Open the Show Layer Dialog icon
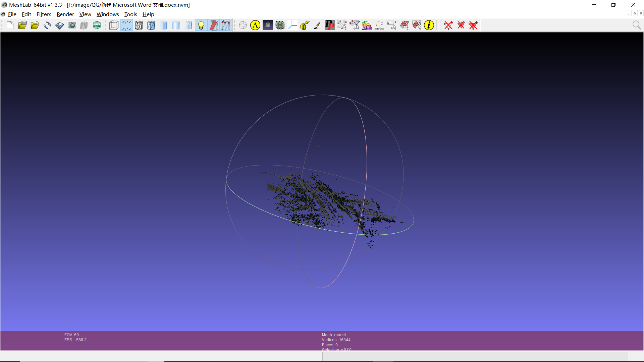644x362 pixels. 84,25
